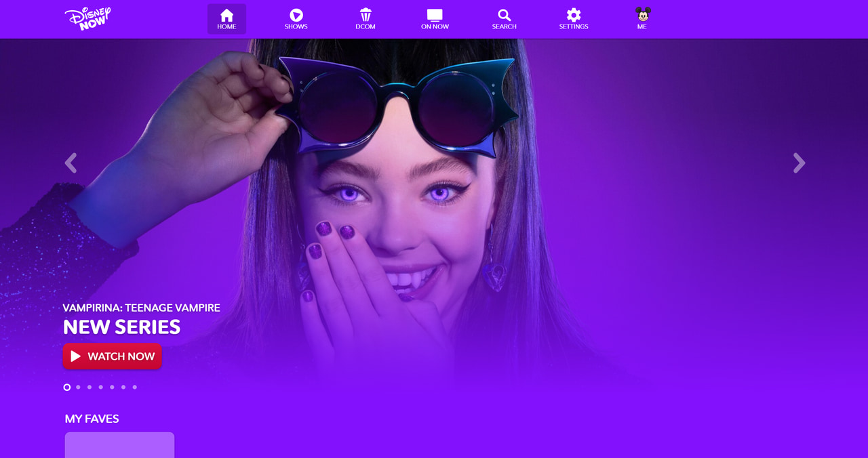This screenshot has width=868, height=458.
Task: Click the Vampirina: Teenage Vampire title
Action: click(x=142, y=308)
